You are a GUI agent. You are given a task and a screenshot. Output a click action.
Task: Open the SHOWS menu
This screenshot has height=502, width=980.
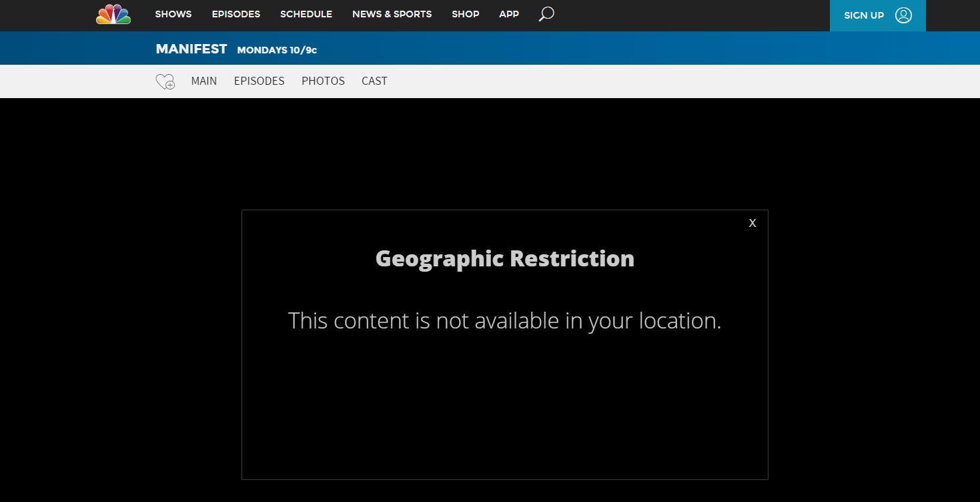[173, 14]
